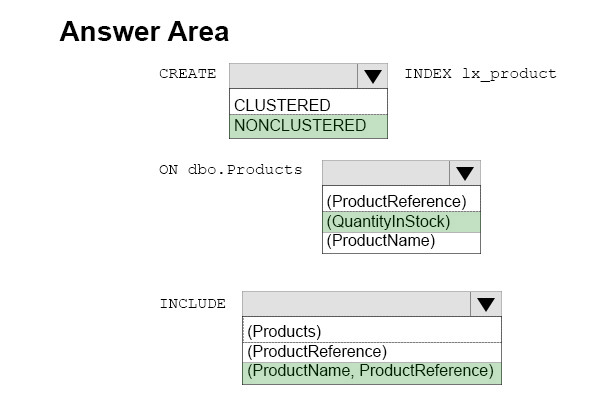Open the INCLUDE dropdown arrow
The height and width of the screenshot is (403, 599).
coord(486,304)
